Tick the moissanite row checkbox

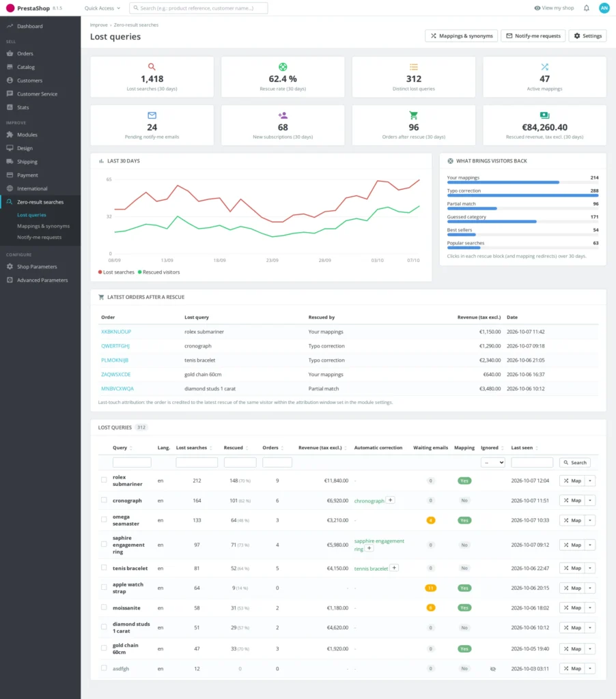(104, 608)
